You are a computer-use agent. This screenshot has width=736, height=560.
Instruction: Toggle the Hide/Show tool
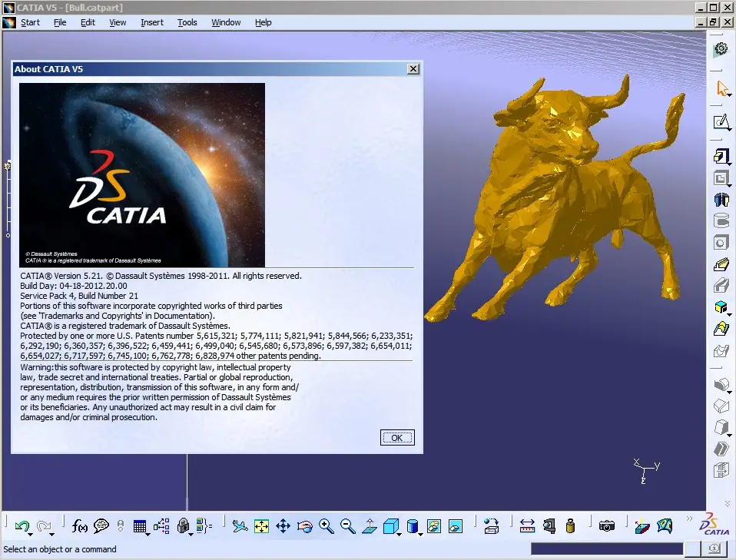tap(434, 526)
